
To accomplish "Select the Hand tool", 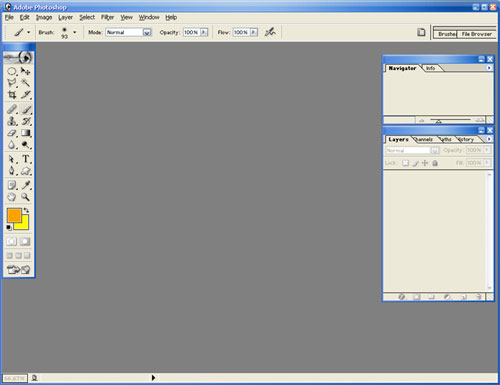I will coord(12,197).
